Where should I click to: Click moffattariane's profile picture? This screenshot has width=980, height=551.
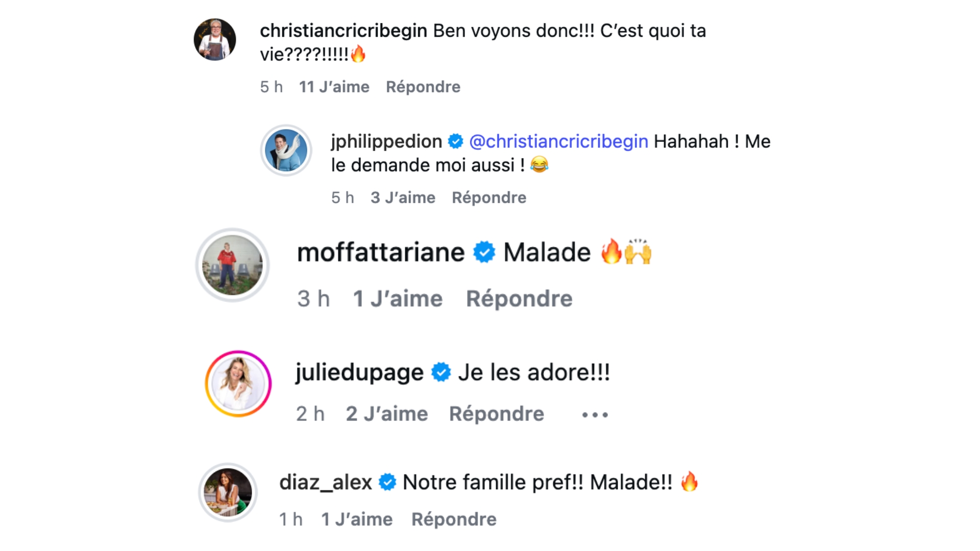pos(233,265)
